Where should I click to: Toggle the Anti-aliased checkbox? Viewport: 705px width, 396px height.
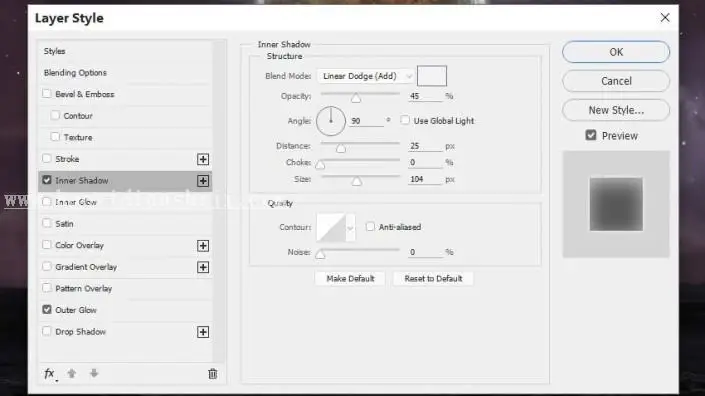pyautogui.click(x=370, y=227)
